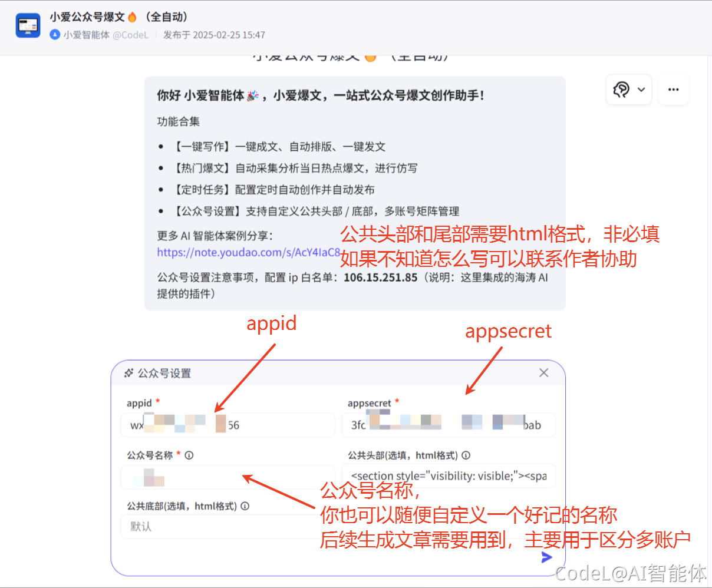Screen dimensions: 712x588
Task: Click the @CodeL author handle
Action: point(130,35)
